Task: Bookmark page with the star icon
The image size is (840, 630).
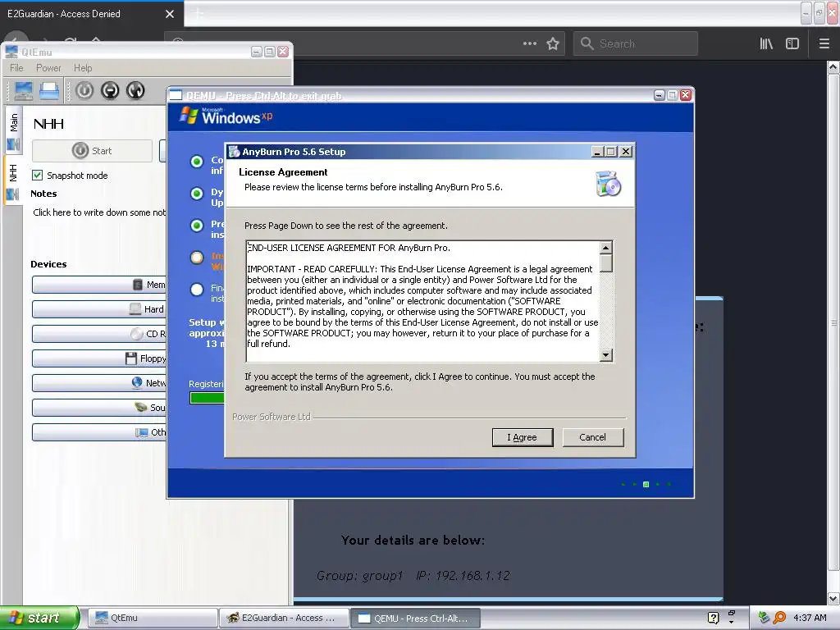Action: click(553, 43)
